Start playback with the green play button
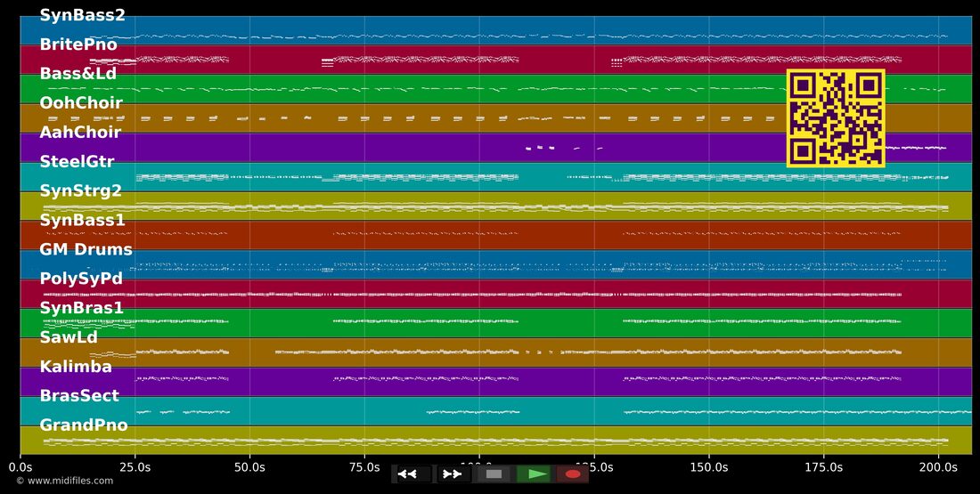The width and height of the screenshot is (980, 494). 534,474
